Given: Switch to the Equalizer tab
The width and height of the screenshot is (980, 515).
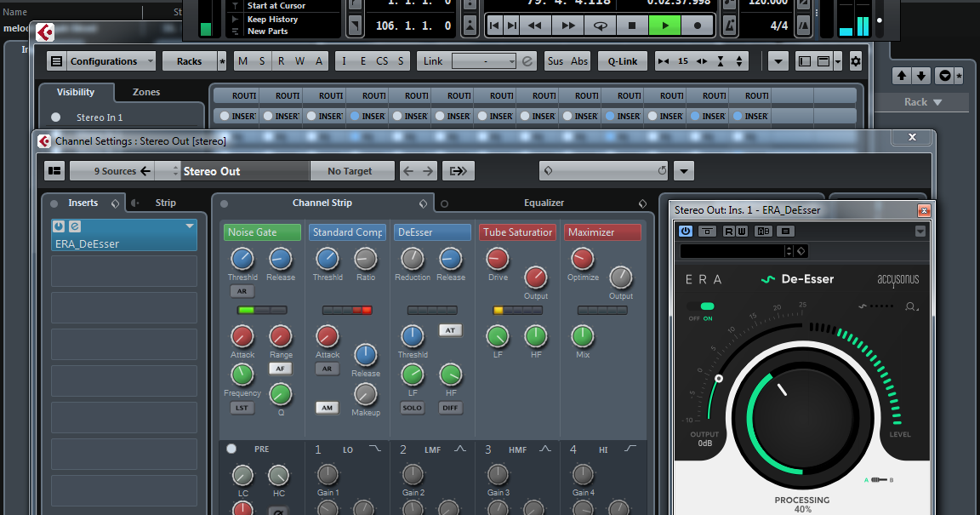Looking at the screenshot, I should pyautogui.click(x=544, y=203).
